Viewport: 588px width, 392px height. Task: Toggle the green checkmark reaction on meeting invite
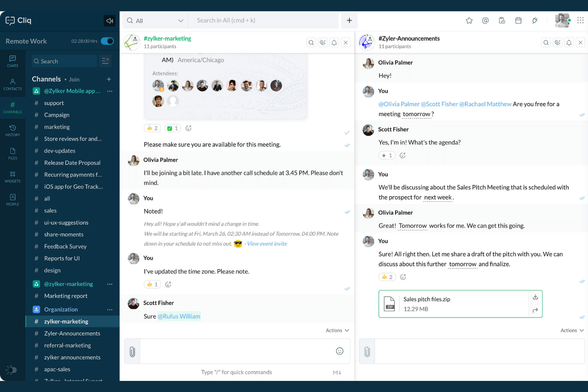[x=173, y=128]
